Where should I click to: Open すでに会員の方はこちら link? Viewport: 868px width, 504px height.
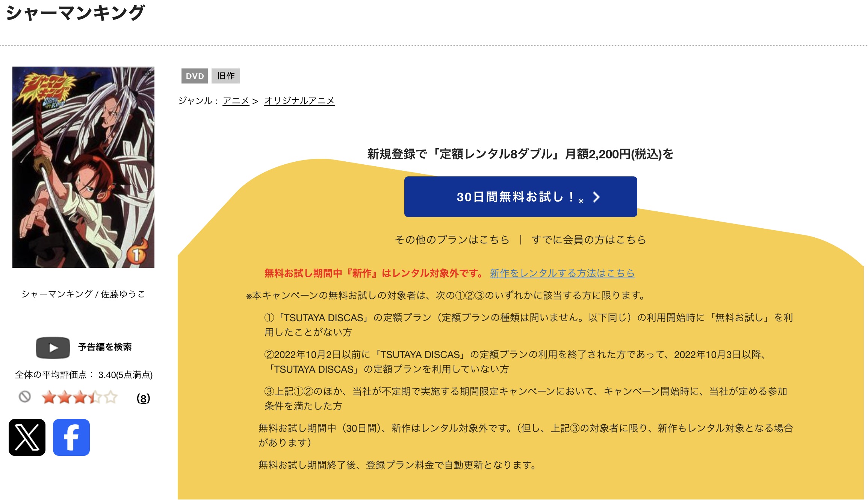click(x=589, y=240)
